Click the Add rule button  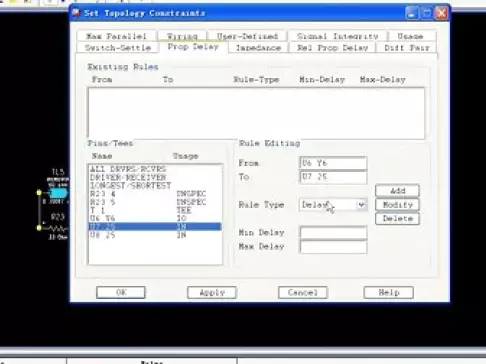click(x=397, y=191)
